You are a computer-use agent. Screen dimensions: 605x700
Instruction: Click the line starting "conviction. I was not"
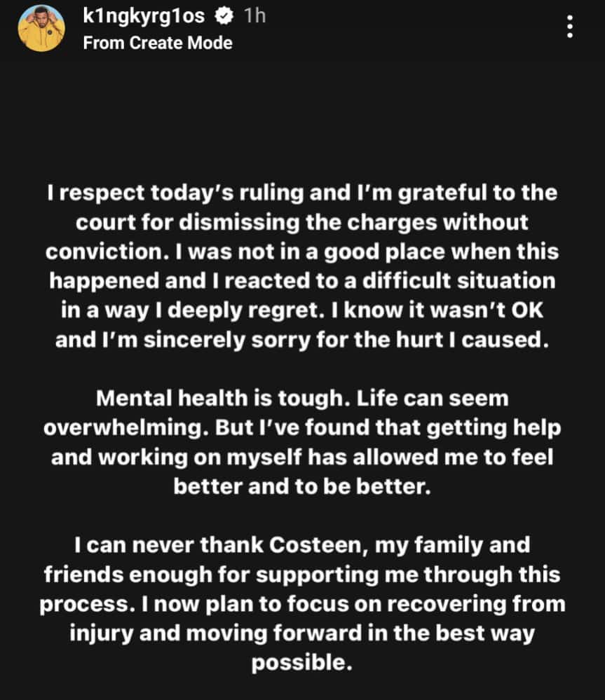pos(301,252)
